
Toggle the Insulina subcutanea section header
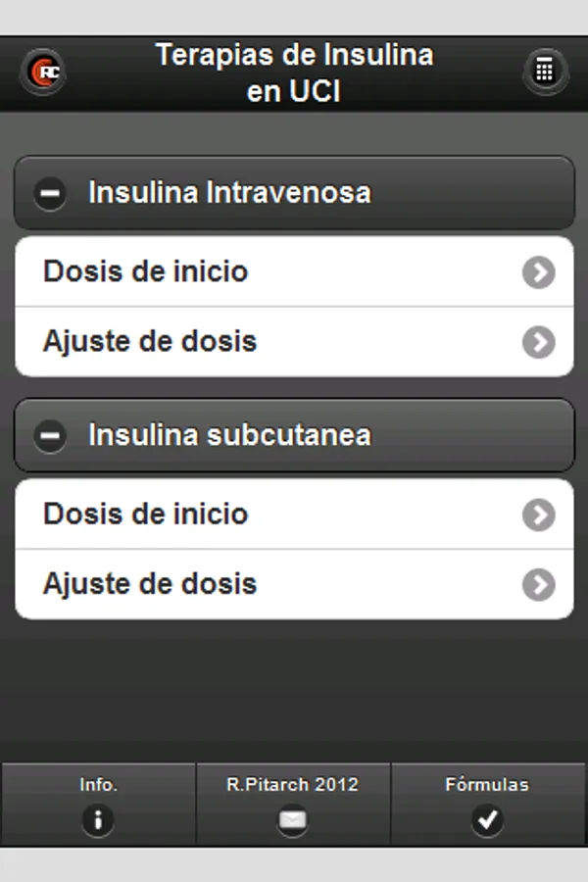coord(294,435)
